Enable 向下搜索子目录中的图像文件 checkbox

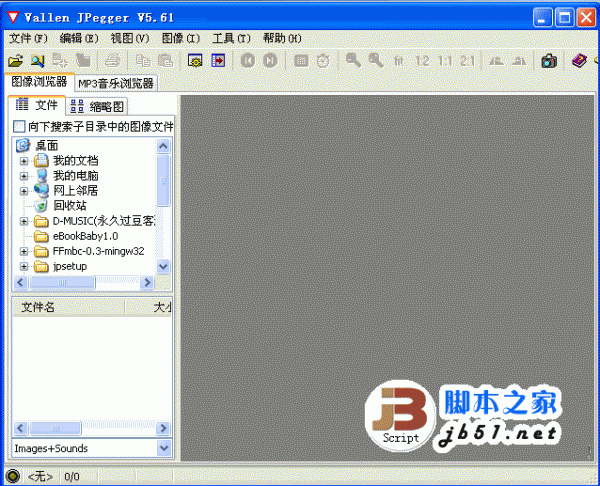click(19, 126)
